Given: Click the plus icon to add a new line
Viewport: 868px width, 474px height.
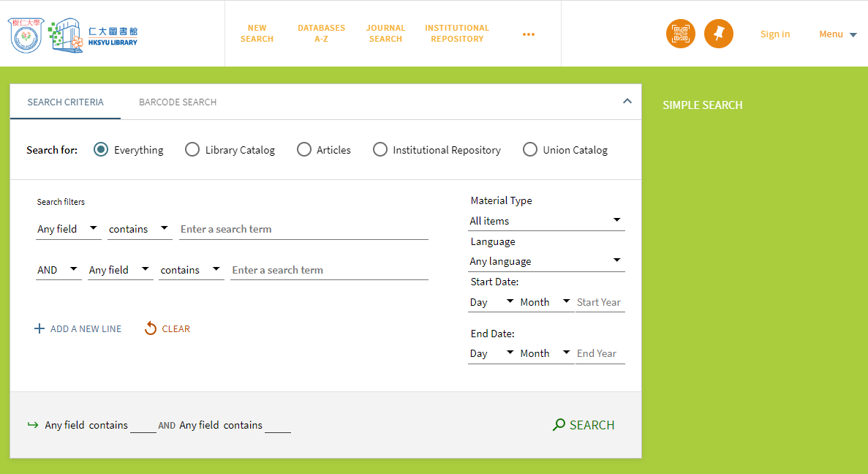Looking at the screenshot, I should (39, 329).
